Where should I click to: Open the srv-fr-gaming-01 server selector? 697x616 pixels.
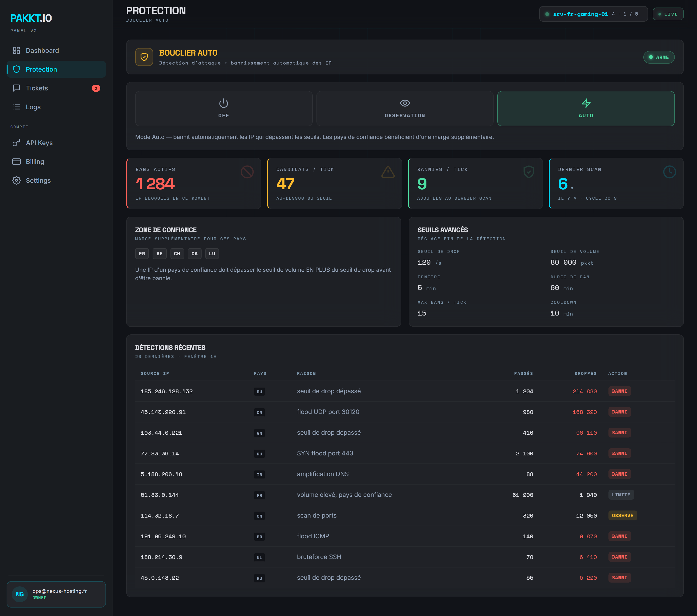(593, 14)
